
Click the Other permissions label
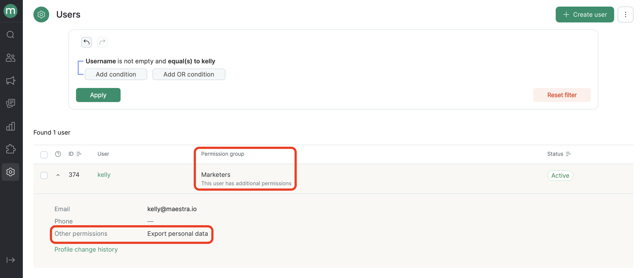click(81, 234)
